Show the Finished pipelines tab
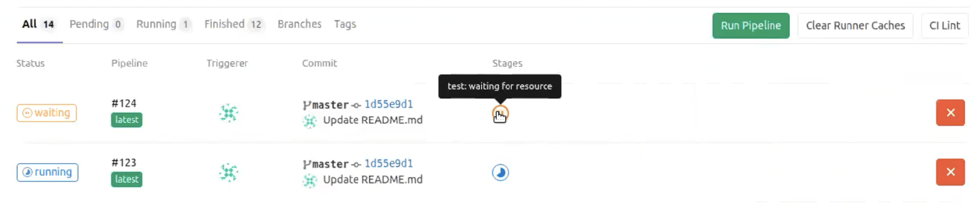980x206 pixels. pos(234,24)
